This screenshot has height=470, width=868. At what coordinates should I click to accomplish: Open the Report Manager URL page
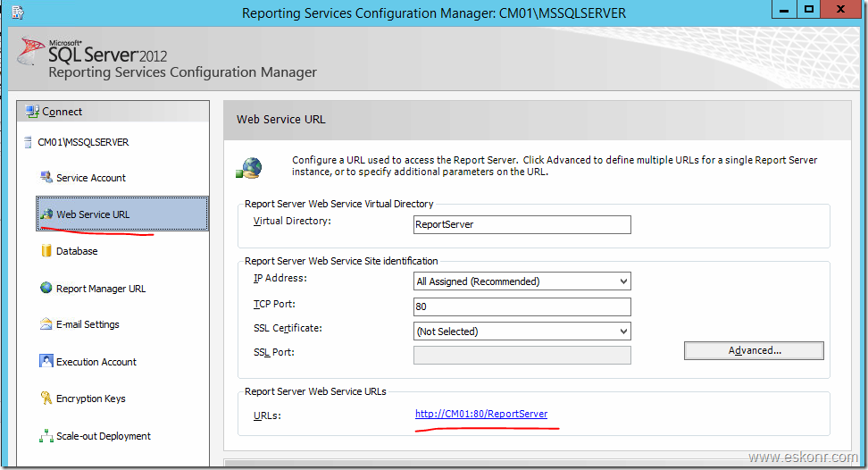click(x=101, y=289)
